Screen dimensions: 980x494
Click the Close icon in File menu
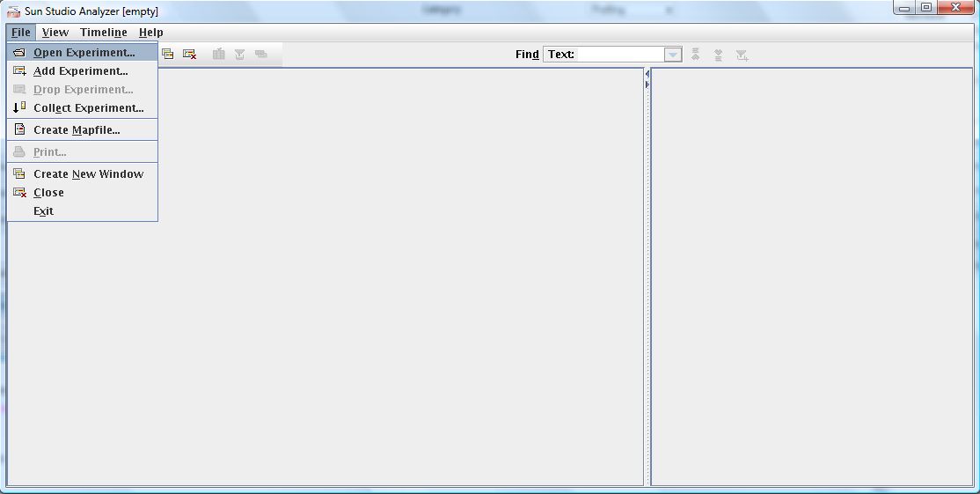(x=20, y=193)
